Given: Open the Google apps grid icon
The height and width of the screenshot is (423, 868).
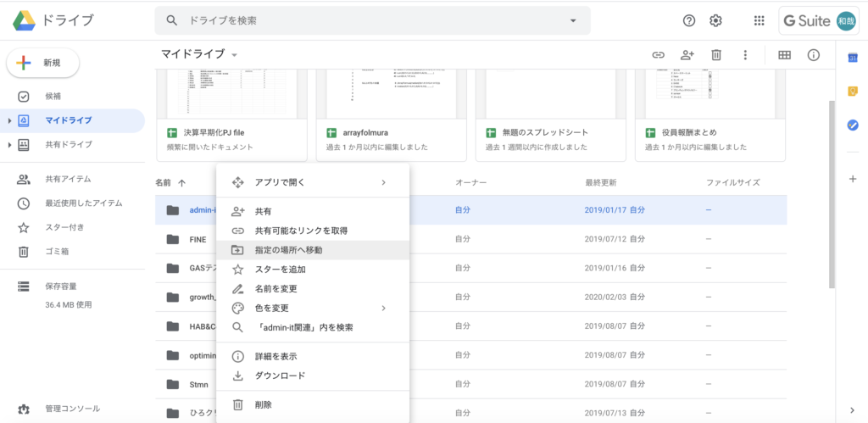Looking at the screenshot, I should [x=759, y=21].
